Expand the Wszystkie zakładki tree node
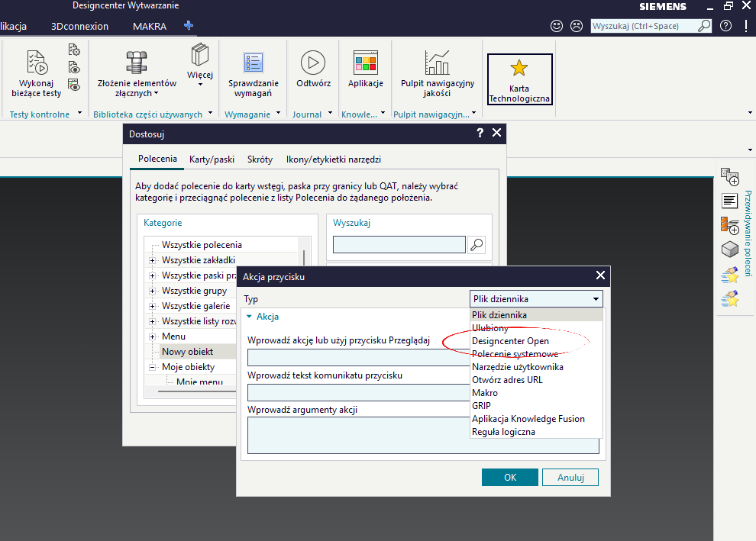 (153, 260)
